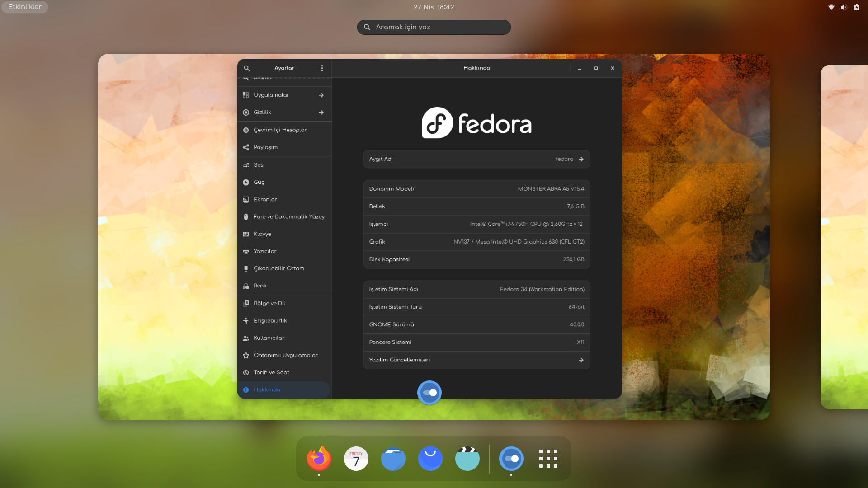This screenshot has width=868, height=488.
Task: Maximize the Ayarlar window
Action: [x=596, y=68]
